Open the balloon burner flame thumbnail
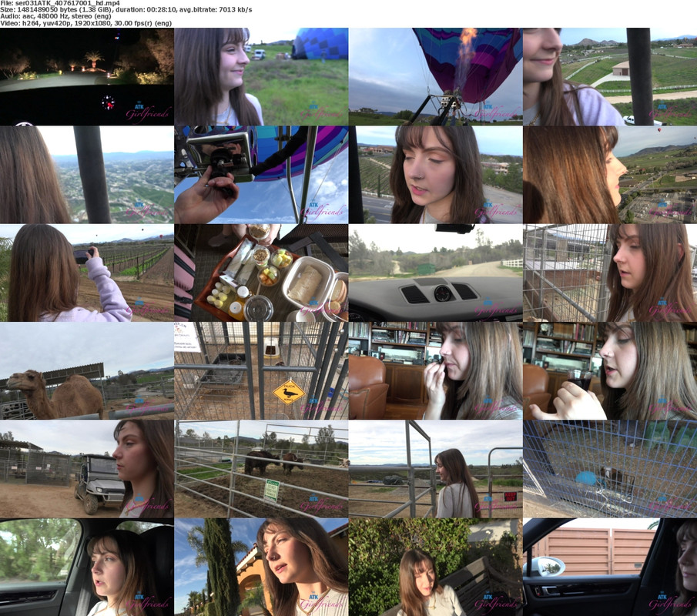697x616 pixels. pos(435,76)
